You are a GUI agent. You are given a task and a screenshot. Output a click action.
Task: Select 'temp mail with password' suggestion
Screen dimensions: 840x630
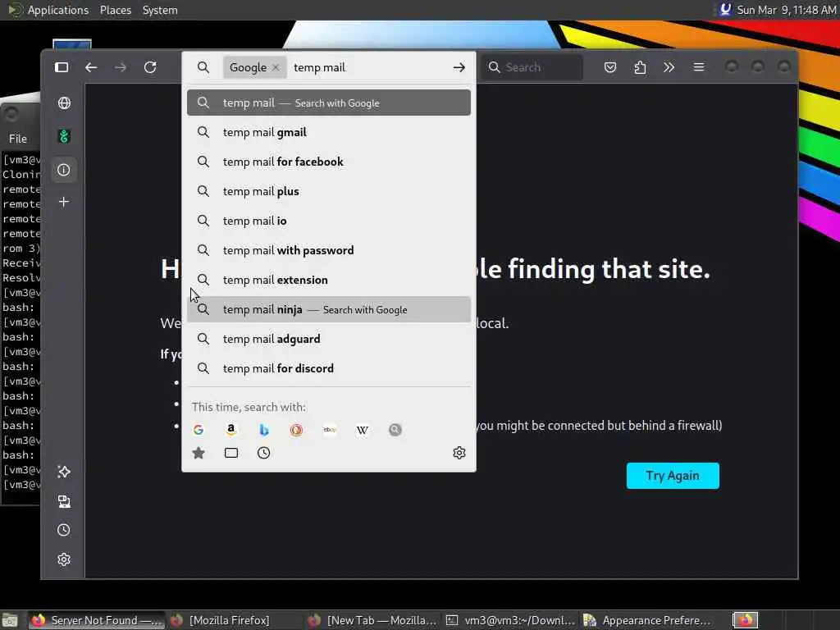point(329,250)
